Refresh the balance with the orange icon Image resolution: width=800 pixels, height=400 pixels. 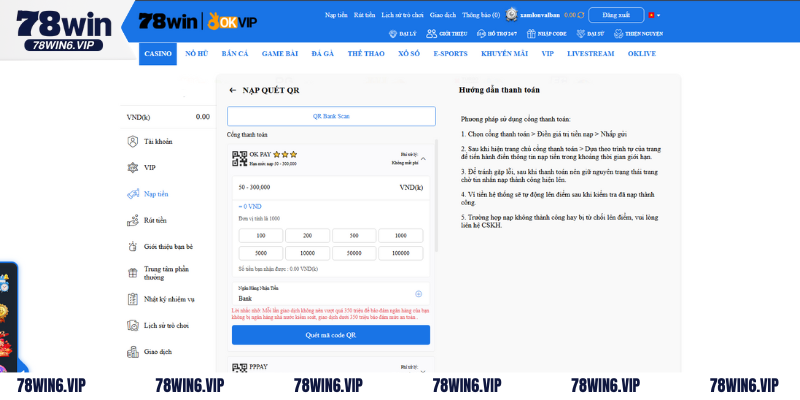coord(581,15)
